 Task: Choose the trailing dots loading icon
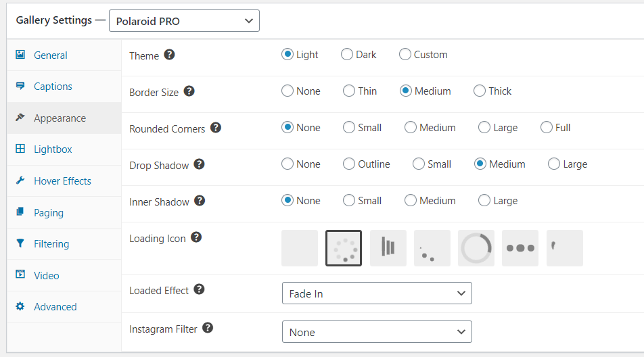click(x=432, y=248)
